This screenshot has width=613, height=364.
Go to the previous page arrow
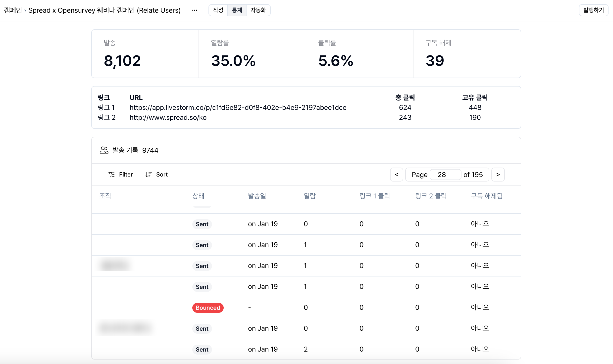397,175
